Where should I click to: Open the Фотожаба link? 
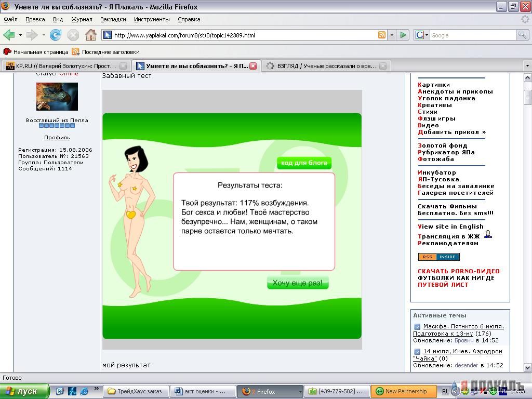pyautogui.click(x=436, y=159)
